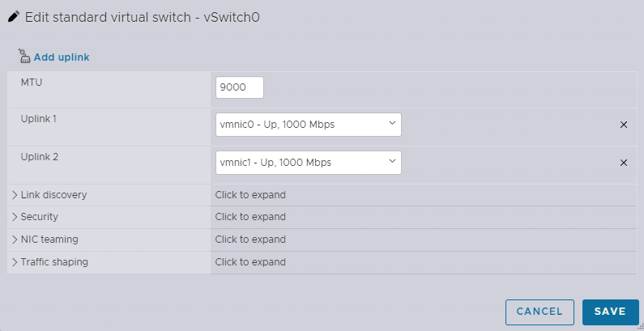This screenshot has width=644, height=331.
Task: Open the Uplink 1 vmnic0 dropdown
Action: tap(309, 125)
